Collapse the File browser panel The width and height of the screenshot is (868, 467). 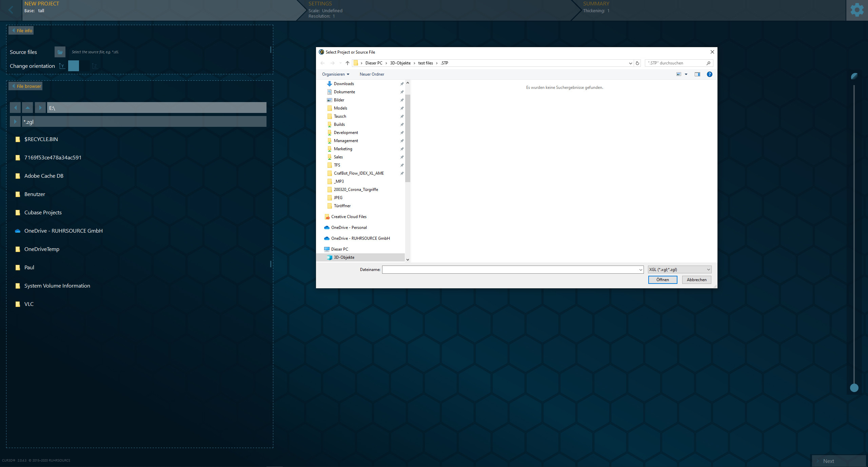tap(25, 86)
